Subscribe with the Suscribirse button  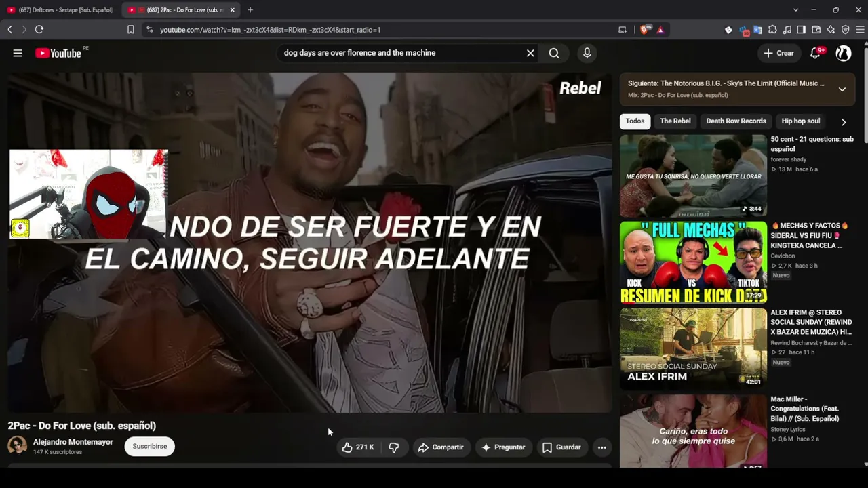tap(150, 447)
